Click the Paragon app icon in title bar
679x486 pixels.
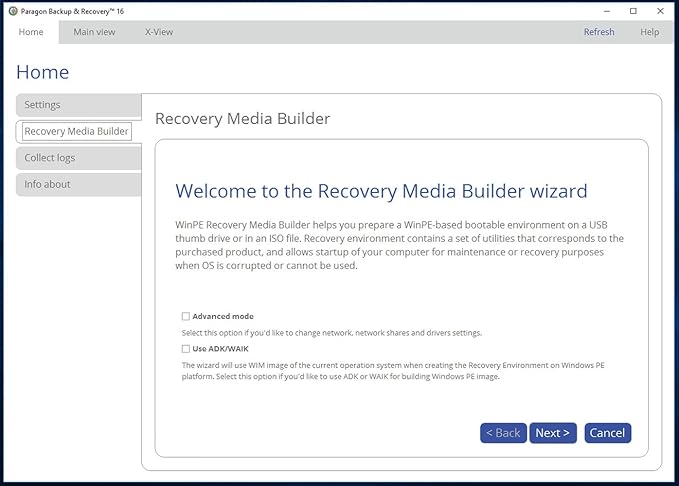(x=12, y=10)
